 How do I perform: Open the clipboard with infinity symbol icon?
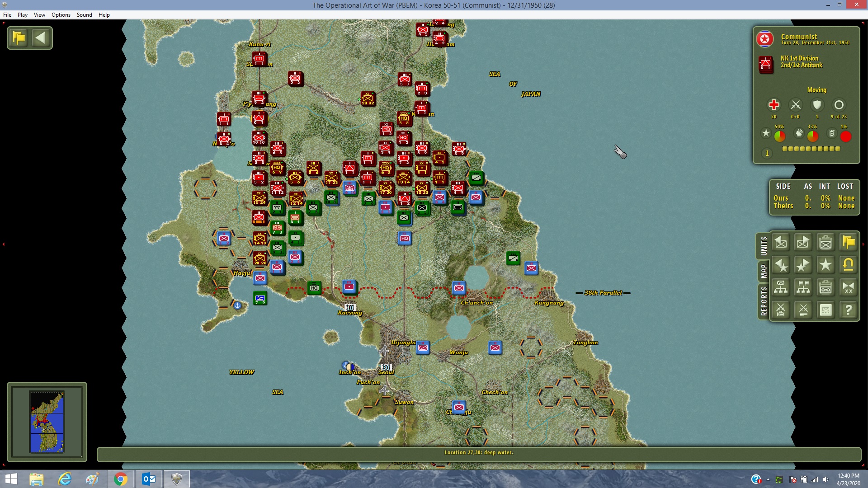pos(826,288)
